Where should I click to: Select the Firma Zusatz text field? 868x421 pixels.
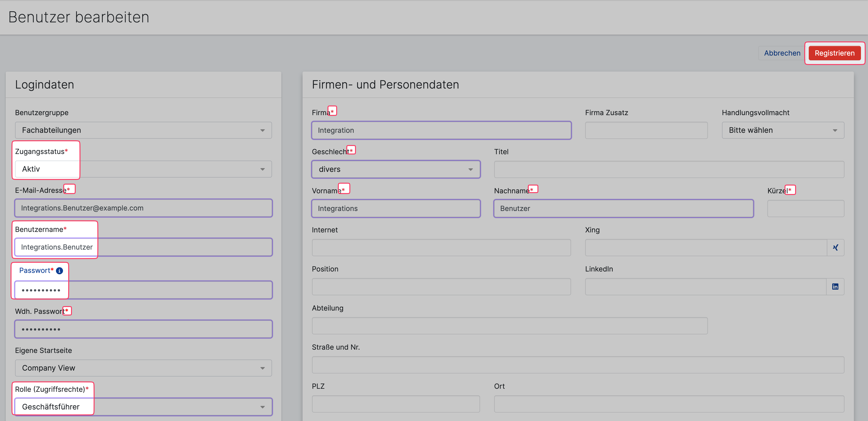(x=646, y=130)
